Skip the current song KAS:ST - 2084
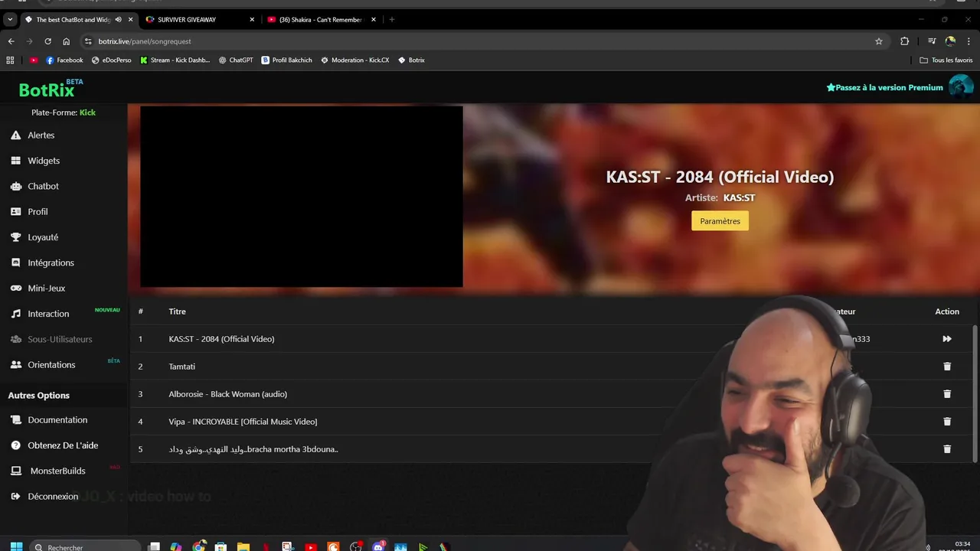Image resolution: width=980 pixels, height=551 pixels. (947, 339)
